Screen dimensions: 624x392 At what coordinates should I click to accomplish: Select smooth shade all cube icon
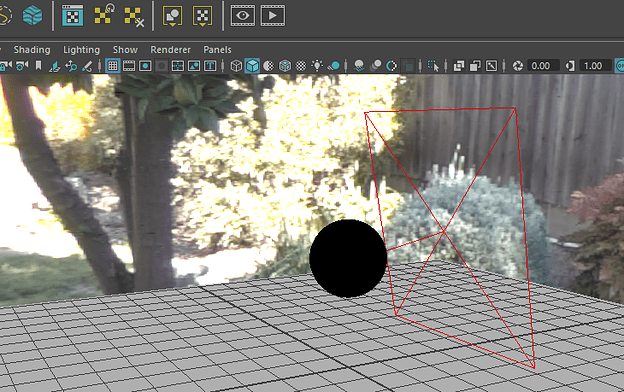click(x=252, y=66)
